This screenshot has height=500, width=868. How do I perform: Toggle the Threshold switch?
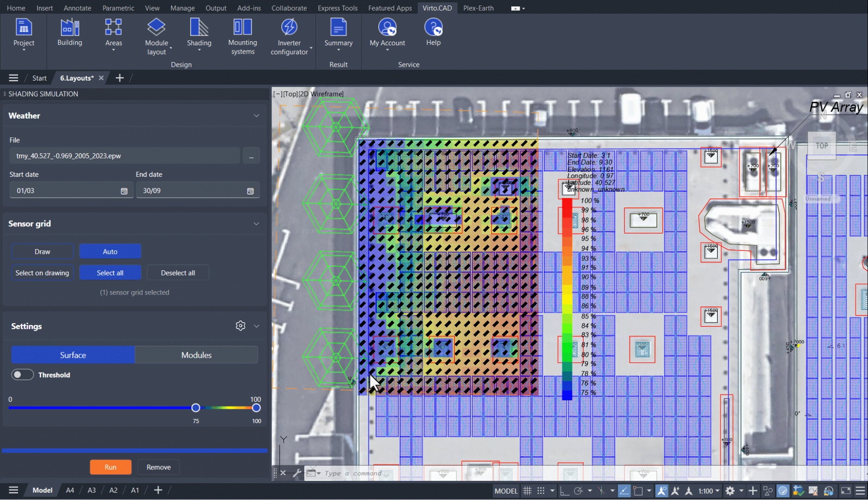22,375
